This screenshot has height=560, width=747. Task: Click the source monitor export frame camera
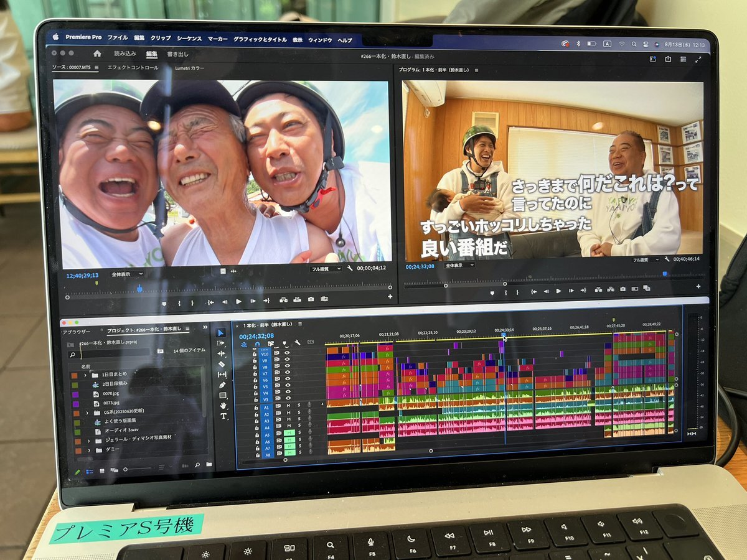click(311, 300)
